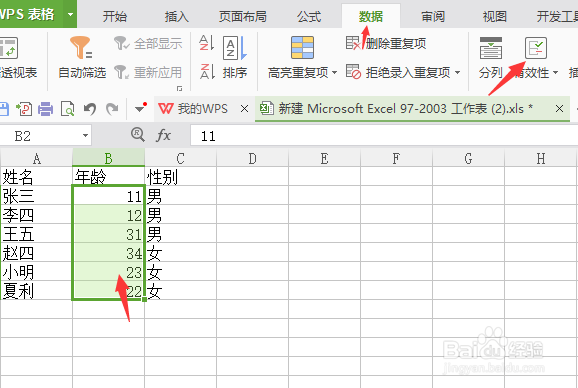Click Text to Columns icon

click(x=491, y=48)
